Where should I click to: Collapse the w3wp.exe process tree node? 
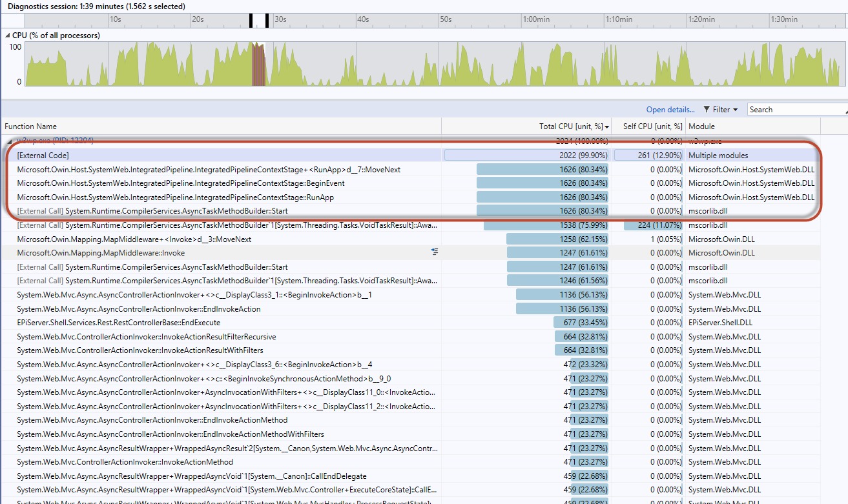click(9, 140)
